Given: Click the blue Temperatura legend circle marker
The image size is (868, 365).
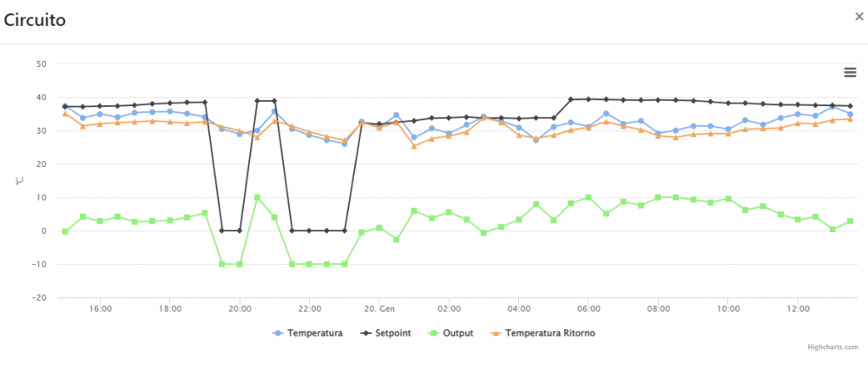Looking at the screenshot, I should 279,334.
